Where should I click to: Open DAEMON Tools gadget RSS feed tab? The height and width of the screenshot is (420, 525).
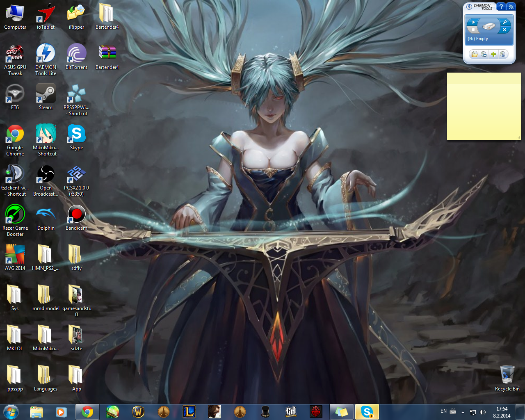point(511,7)
